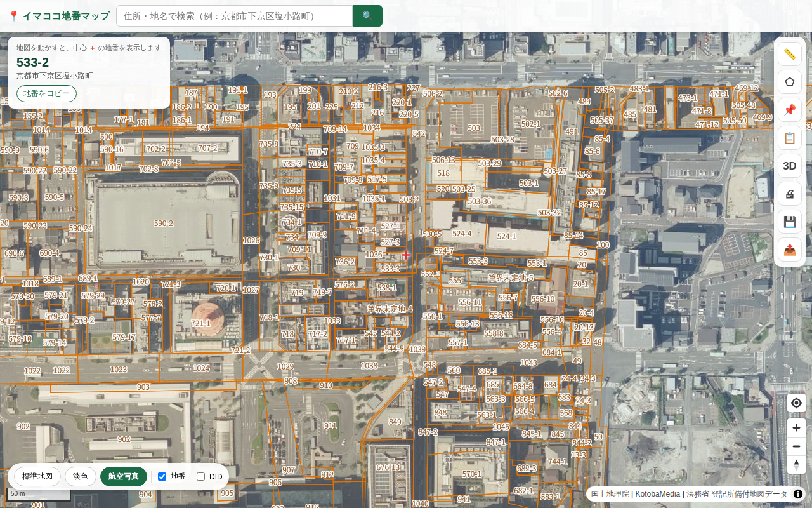This screenshot has height=508, width=812.
Task: Click the イマココ地番マップ logo
Action: [x=59, y=16]
